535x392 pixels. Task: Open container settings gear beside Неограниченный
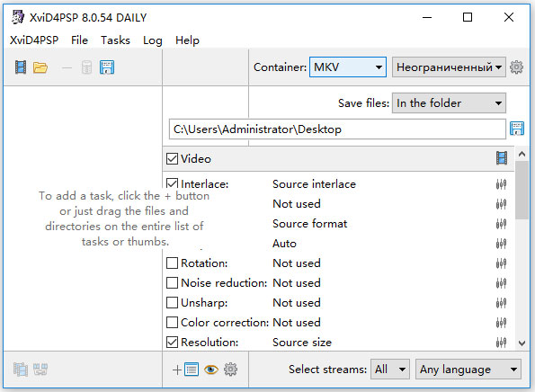click(516, 67)
